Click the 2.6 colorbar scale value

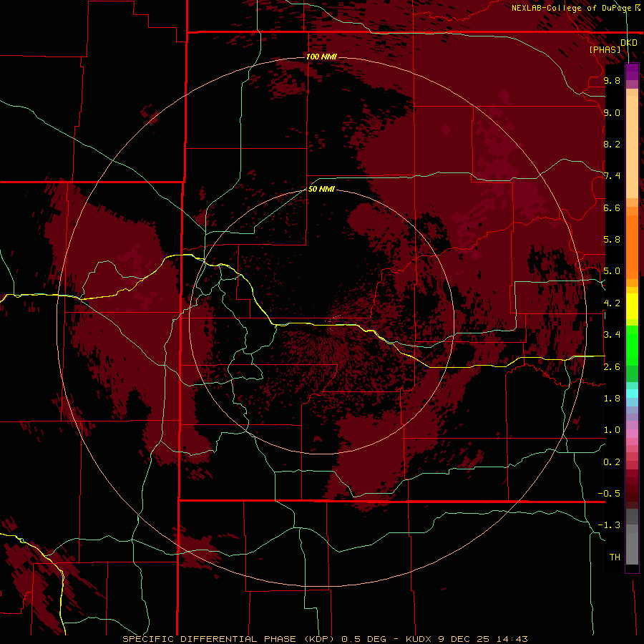pos(612,366)
